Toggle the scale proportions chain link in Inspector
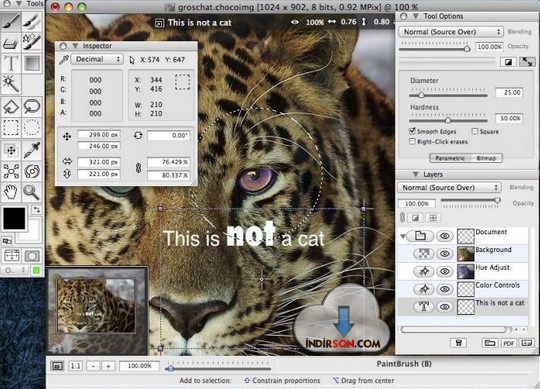540x389 pixels. coord(138,168)
